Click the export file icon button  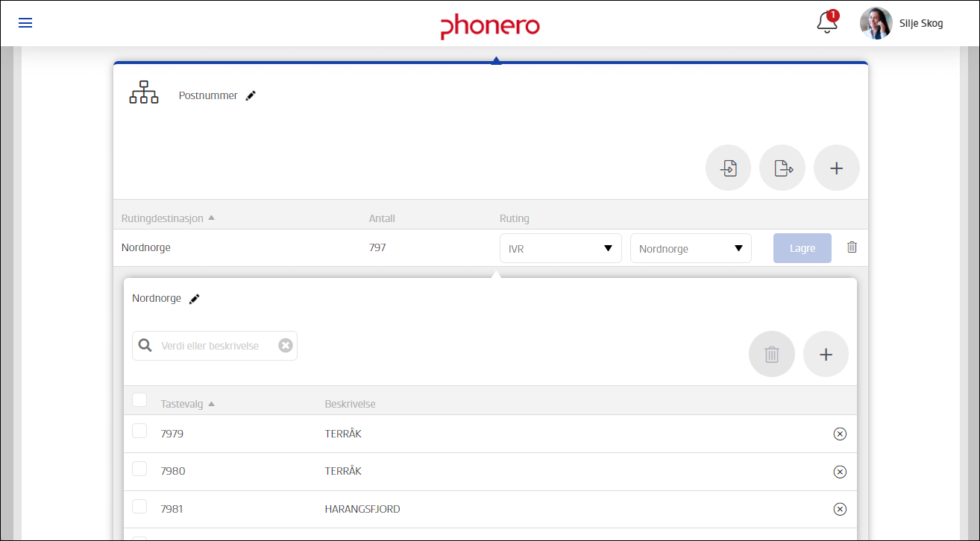point(782,168)
